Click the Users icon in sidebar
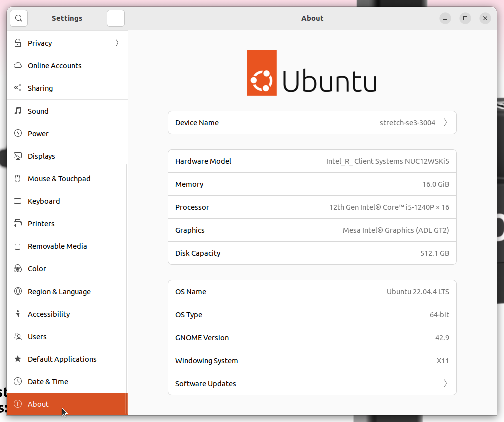 click(18, 337)
